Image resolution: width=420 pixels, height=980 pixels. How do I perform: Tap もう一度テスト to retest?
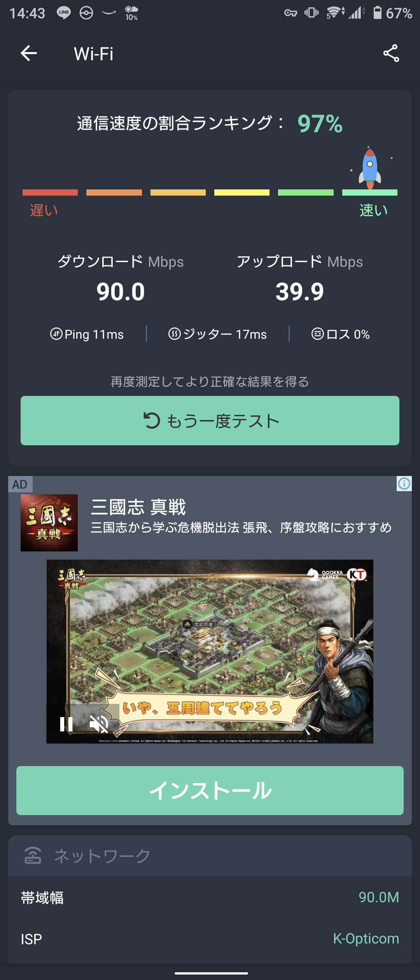210,420
